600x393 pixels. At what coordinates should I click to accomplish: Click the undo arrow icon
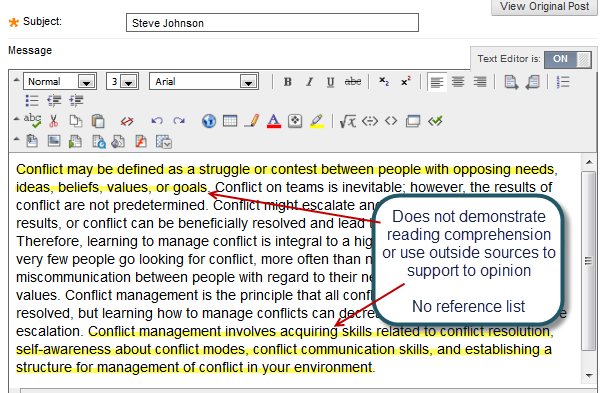[x=157, y=121]
